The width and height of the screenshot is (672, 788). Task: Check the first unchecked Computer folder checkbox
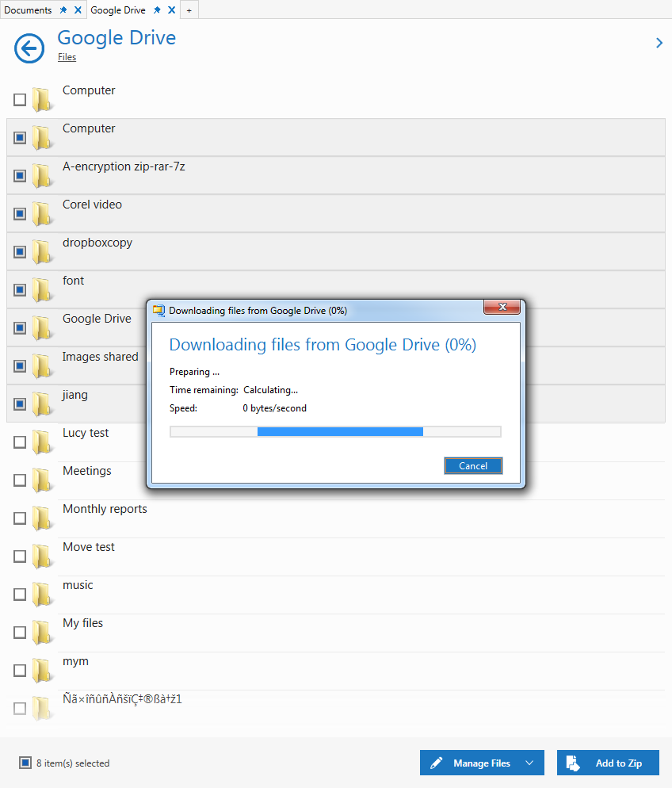(20, 100)
